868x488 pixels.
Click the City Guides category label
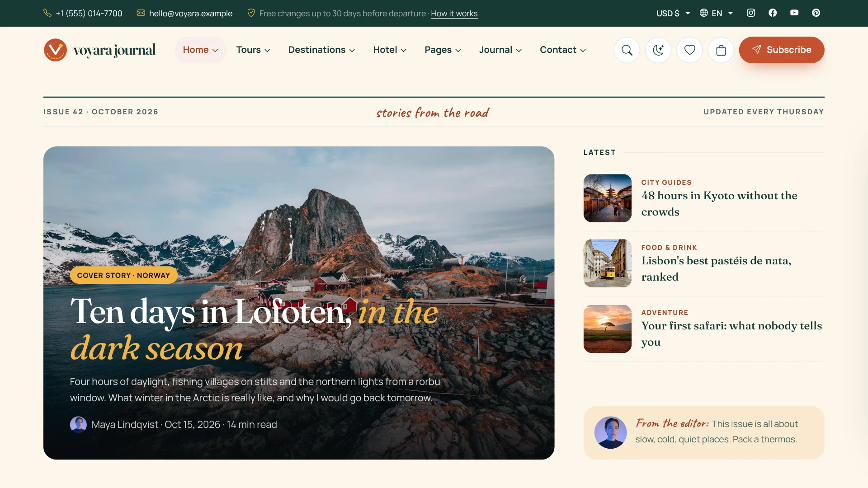pos(666,183)
